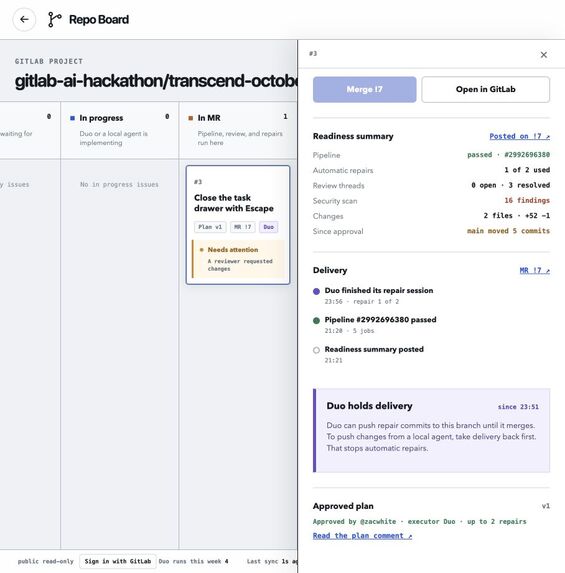Click '16 findings' security scan value
The width and height of the screenshot is (565, 573).
click(x=527, y=200)
